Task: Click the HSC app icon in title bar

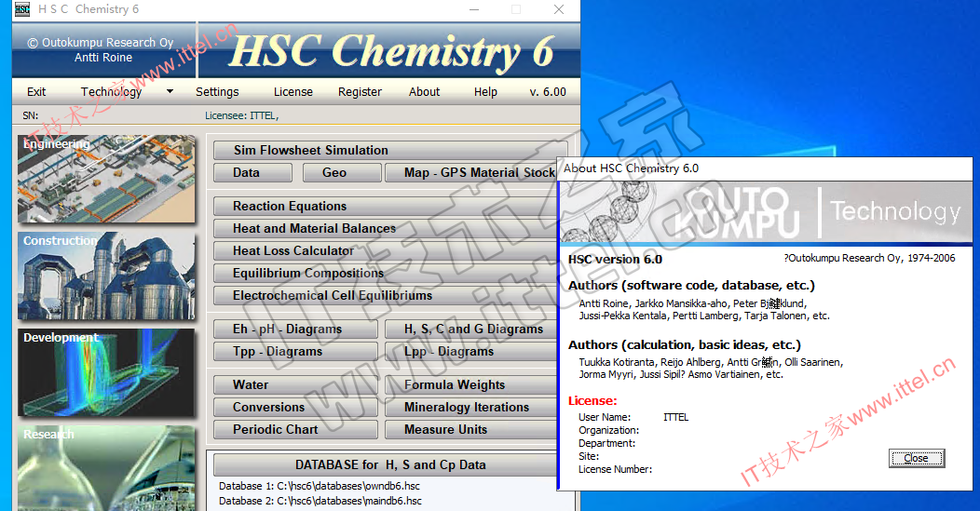Action: [21, 9]
